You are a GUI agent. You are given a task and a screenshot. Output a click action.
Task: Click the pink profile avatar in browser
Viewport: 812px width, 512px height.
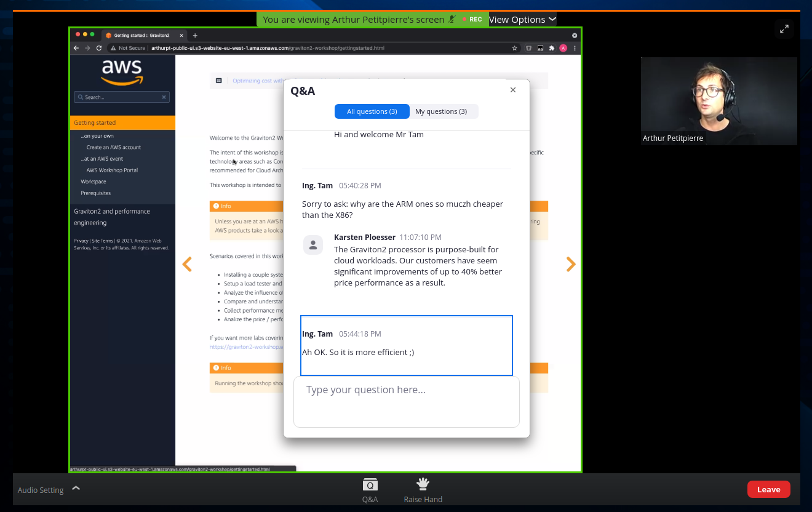coord(563,48)
